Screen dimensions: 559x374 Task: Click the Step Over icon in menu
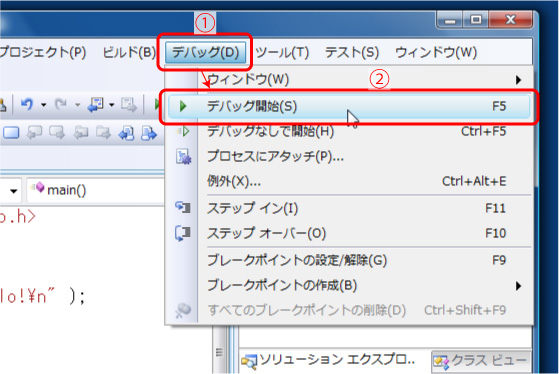[183, 233]
